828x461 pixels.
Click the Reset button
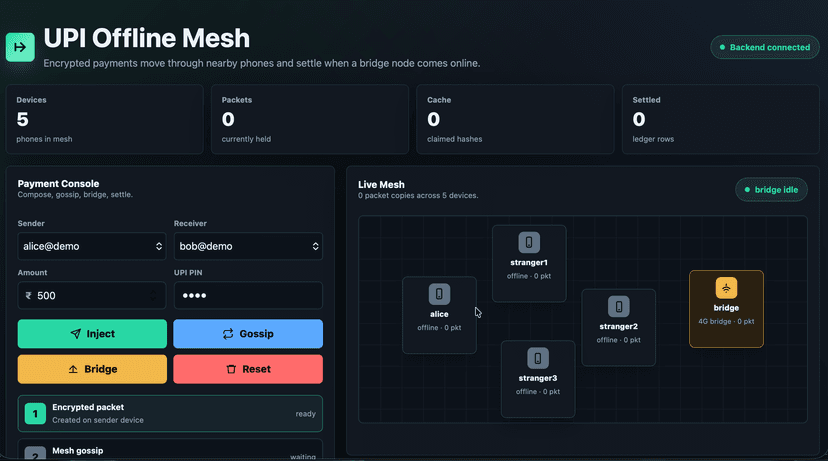click(x=248, y=369)
